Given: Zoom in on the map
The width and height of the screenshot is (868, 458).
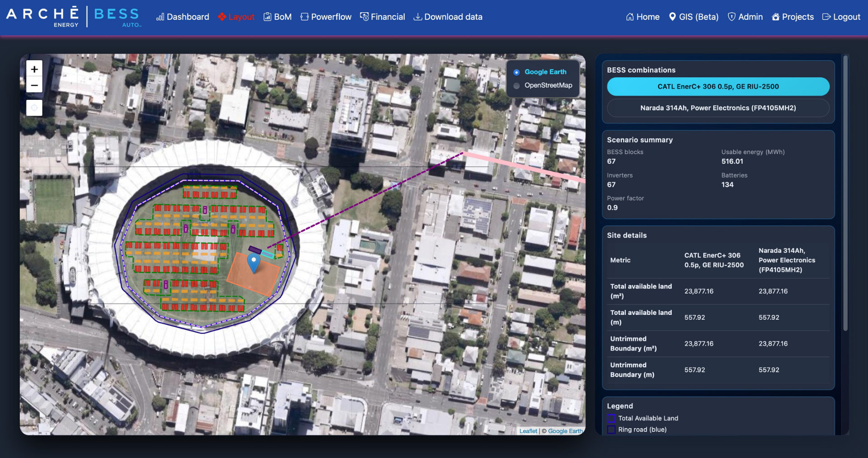Looking at the screenshot, I should tap(34, 69).
